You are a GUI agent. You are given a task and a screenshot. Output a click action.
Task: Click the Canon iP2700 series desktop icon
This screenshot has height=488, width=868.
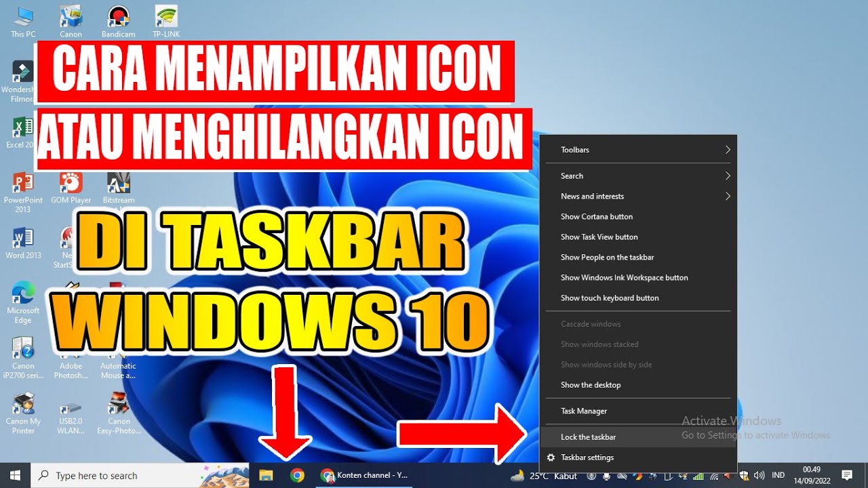[23, 358]
